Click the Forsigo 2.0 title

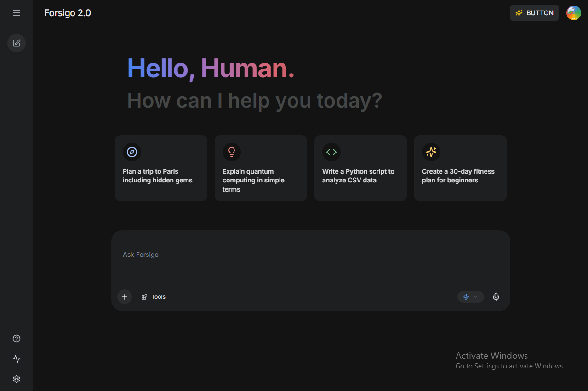coord(68,13)
